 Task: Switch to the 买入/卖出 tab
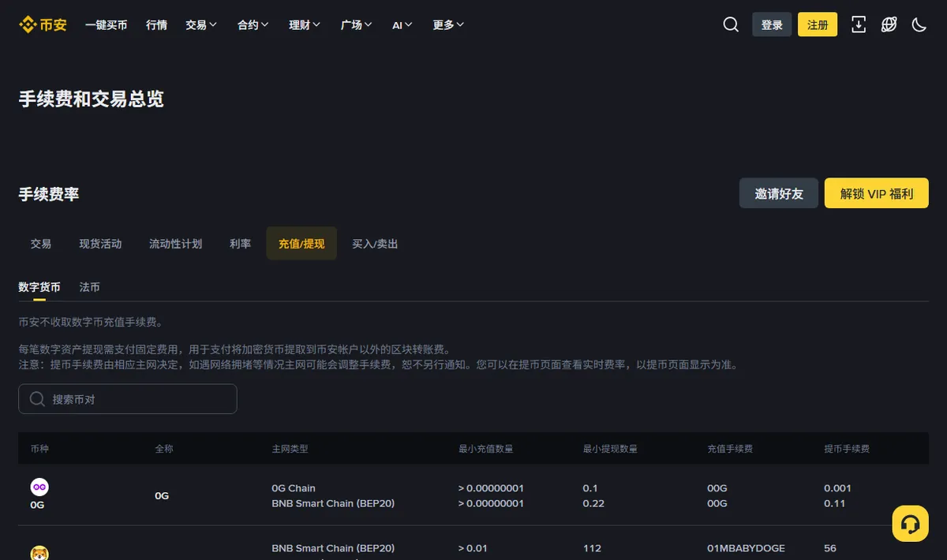point(375,244)
